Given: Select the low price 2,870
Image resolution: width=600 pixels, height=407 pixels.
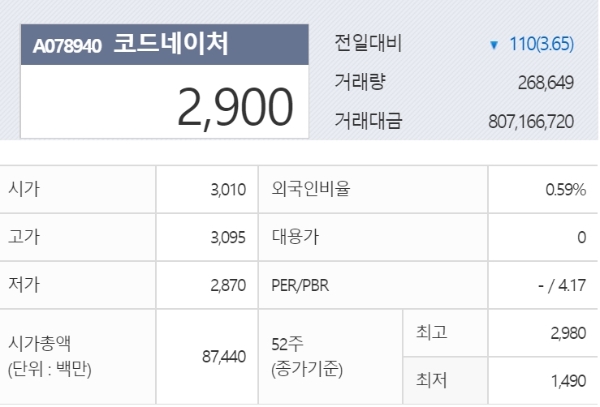Looking at the screenshot, I should 227,286.
